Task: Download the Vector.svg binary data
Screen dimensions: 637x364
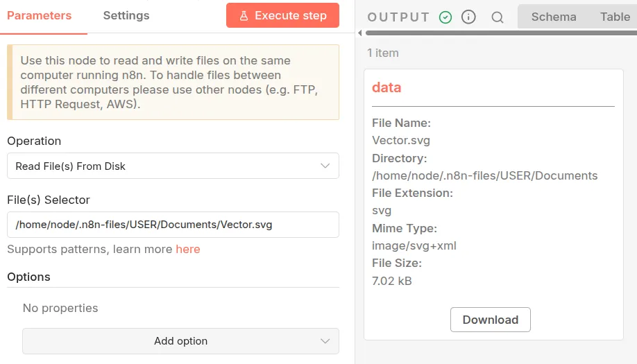Action: click(x=490, y=320)
